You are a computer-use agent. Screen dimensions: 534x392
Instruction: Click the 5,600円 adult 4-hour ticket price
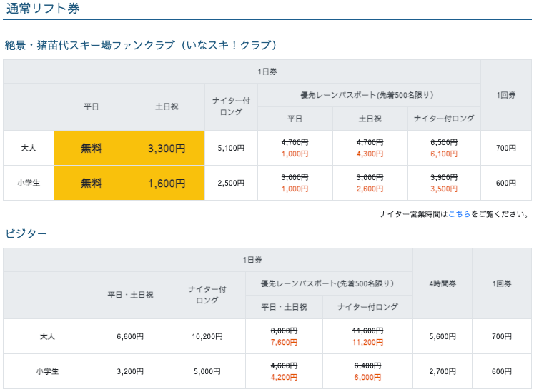(442, 336)
